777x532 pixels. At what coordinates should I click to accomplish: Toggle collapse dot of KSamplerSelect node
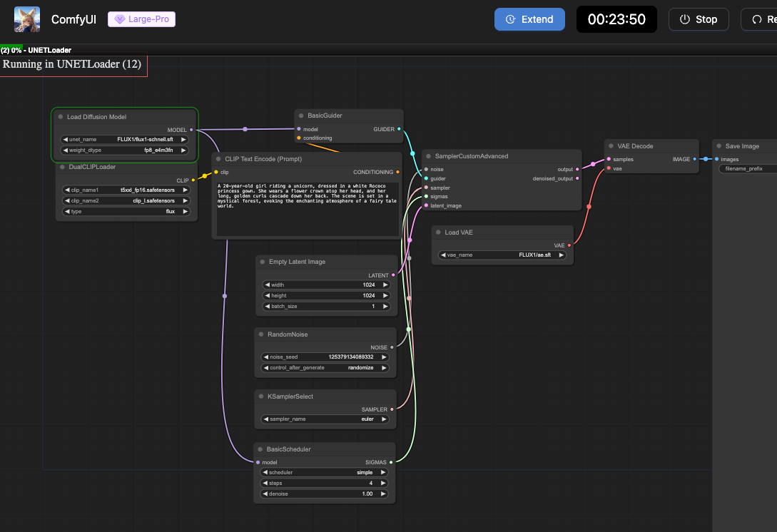pos(261,397)
